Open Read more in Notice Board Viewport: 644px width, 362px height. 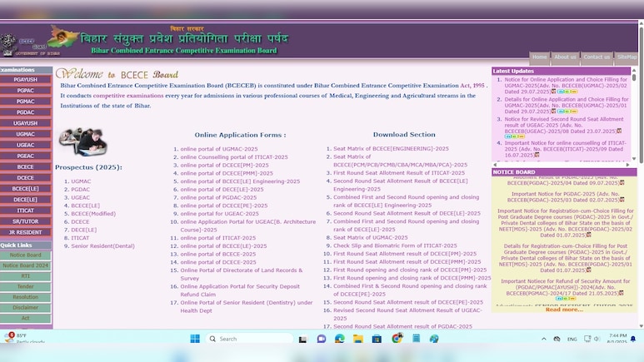coord(564,310)
